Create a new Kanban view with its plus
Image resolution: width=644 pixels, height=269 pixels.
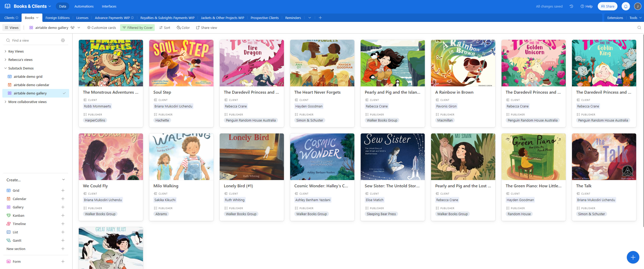(x=63, y=215)
